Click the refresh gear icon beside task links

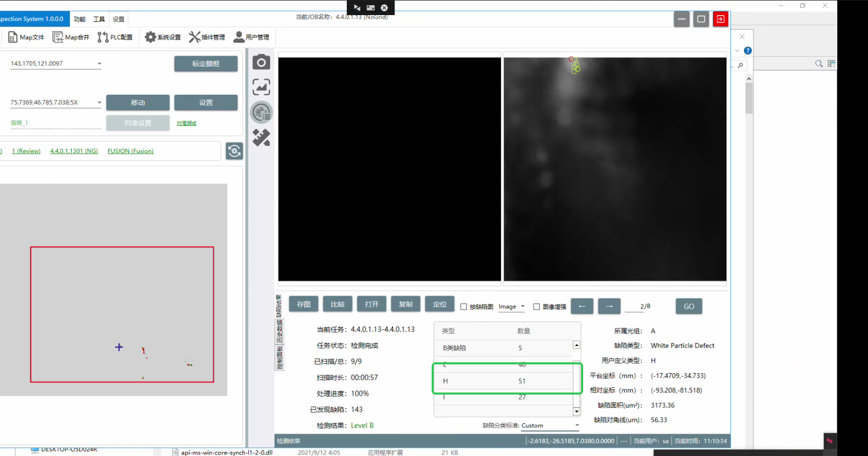click(234, 151)
